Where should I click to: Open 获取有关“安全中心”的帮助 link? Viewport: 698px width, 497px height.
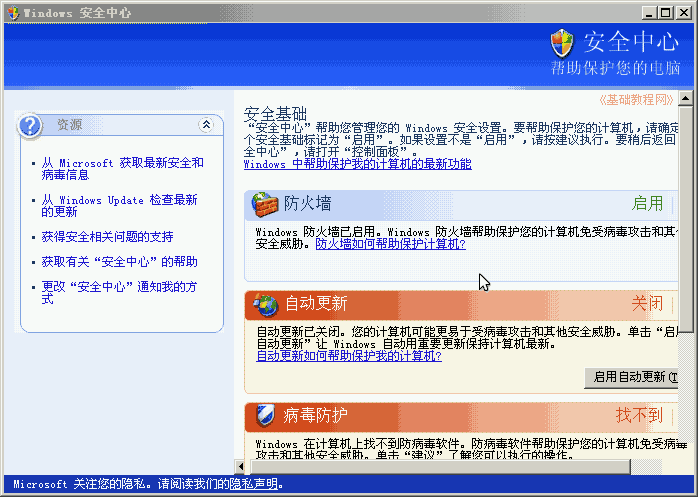pyautogui.click(x=119, y=262)
